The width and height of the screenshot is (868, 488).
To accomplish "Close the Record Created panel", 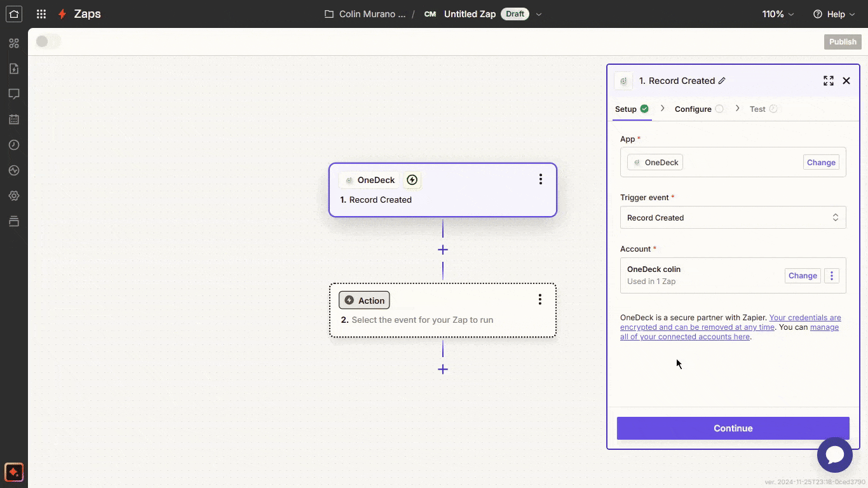I will 846,81.
